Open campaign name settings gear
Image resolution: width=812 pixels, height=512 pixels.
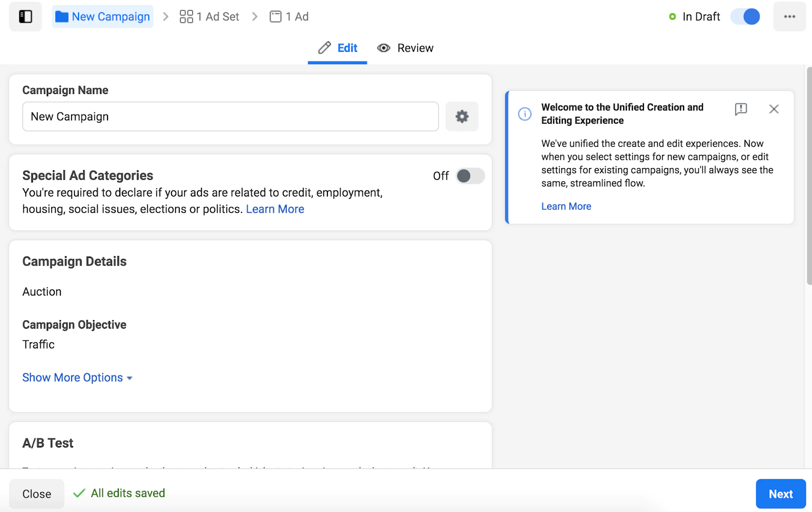click(x=462, y=117)
